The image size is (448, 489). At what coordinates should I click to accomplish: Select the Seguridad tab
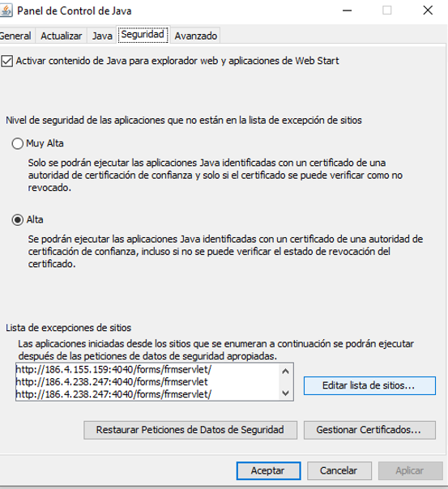click(x=143, y=34)
